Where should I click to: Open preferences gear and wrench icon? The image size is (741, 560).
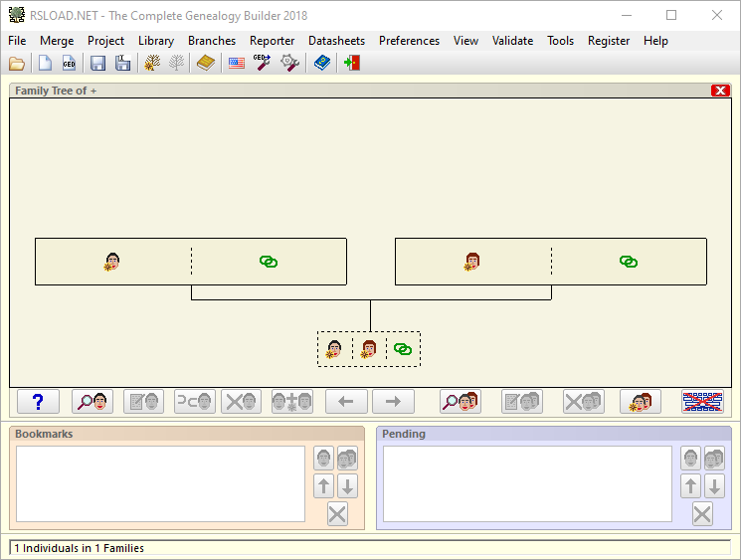289,63
